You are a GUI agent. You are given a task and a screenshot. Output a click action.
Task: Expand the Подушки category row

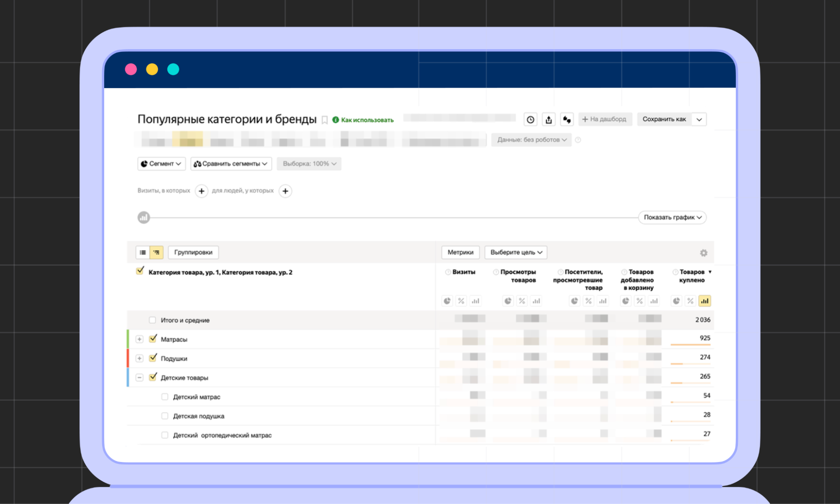[x=140, y=358]
